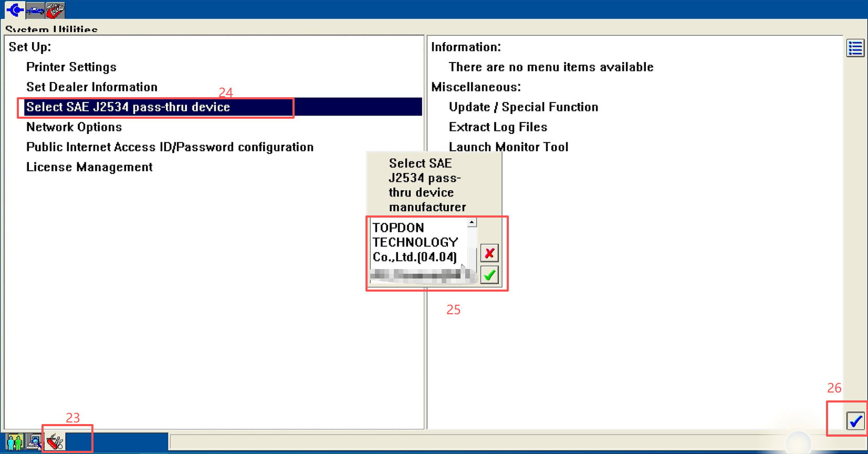868x454 pixels.
Task: Open License Management
Action: click(89, 167)
